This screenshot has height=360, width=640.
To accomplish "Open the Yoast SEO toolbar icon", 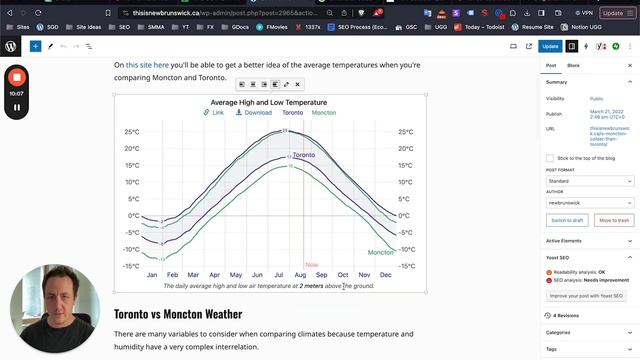I will [x=601, y=47].
